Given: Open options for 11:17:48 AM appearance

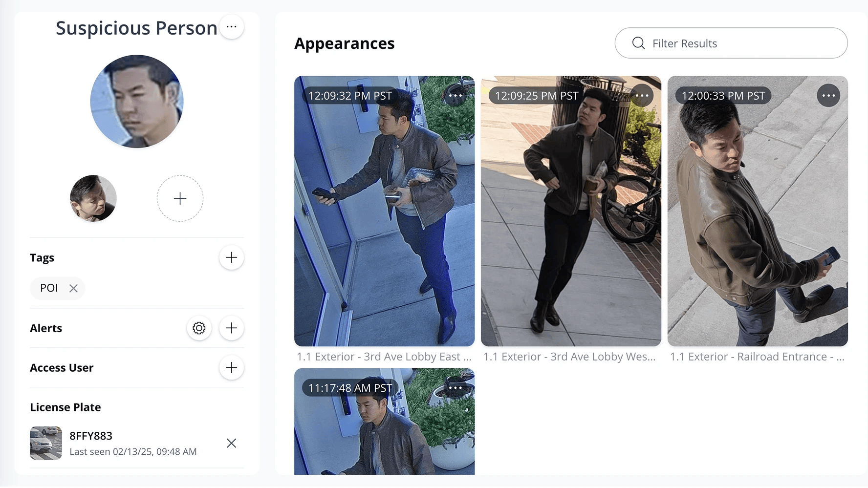Looking at the screenshot, I should 456,388.
